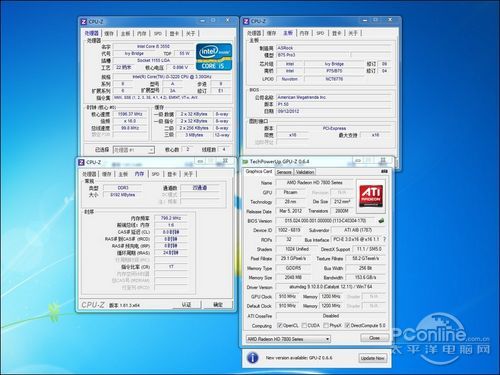Click the CPU-Z icon in the processor window title bar
The width and height of the screenshot is (500, 375).
tap(84, 22)
